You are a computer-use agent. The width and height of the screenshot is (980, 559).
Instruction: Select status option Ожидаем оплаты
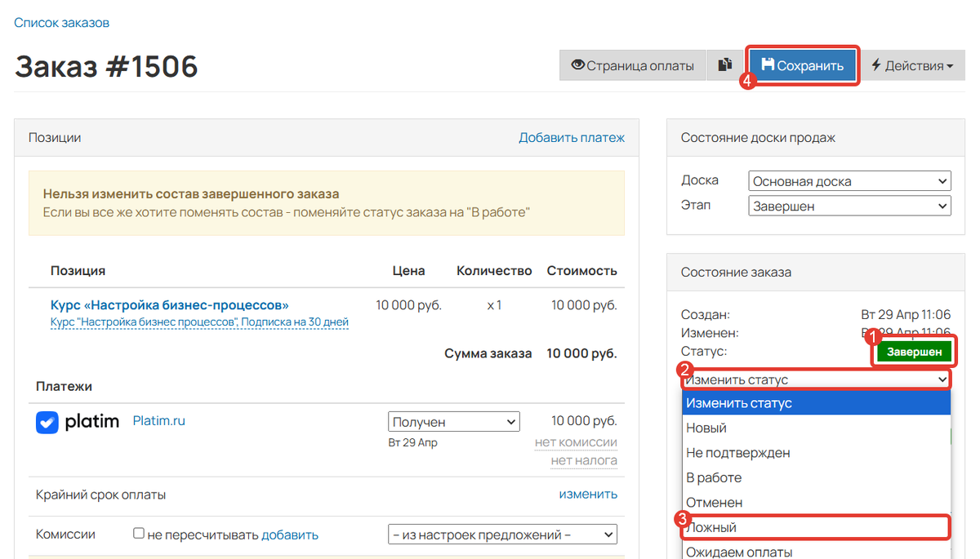point(817,552)
